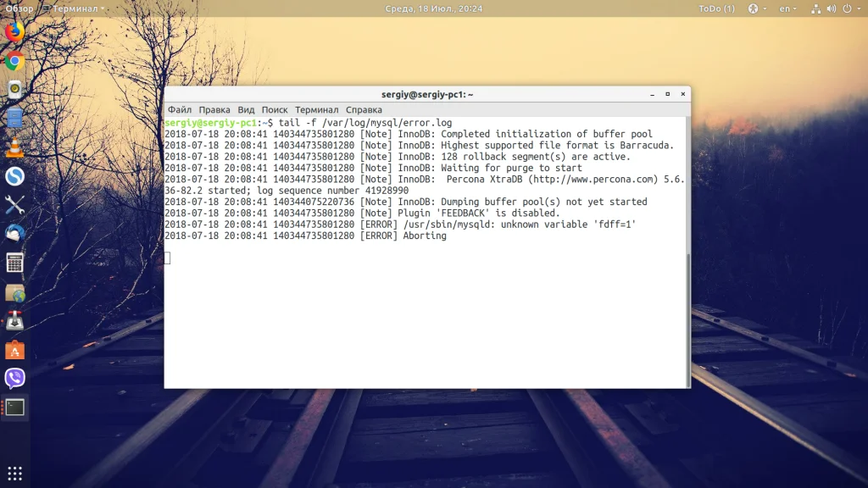Close the terminal window
The height and width of the screenshot is (488, 868).
pyautogui.click(x=683, y=94)
